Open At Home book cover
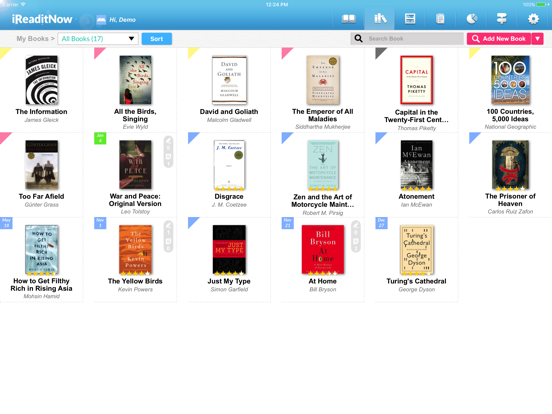 pyautogui.click(x=323, y=250)
